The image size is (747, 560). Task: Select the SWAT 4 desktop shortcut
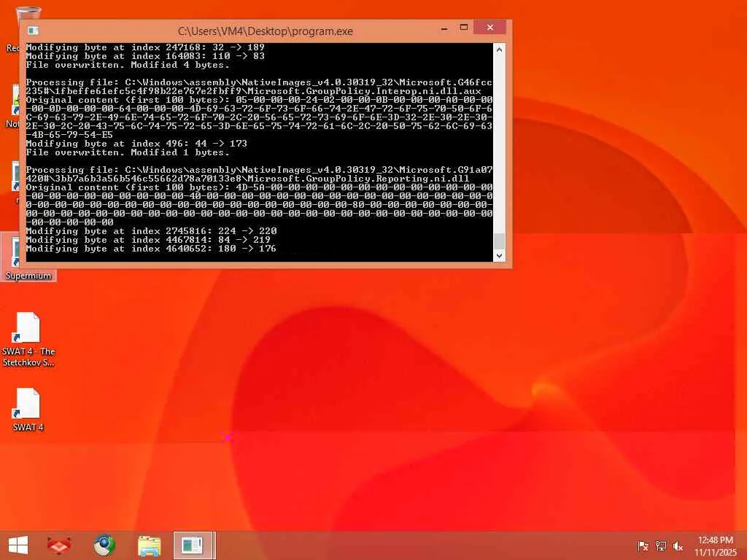[x=28, y=410]
